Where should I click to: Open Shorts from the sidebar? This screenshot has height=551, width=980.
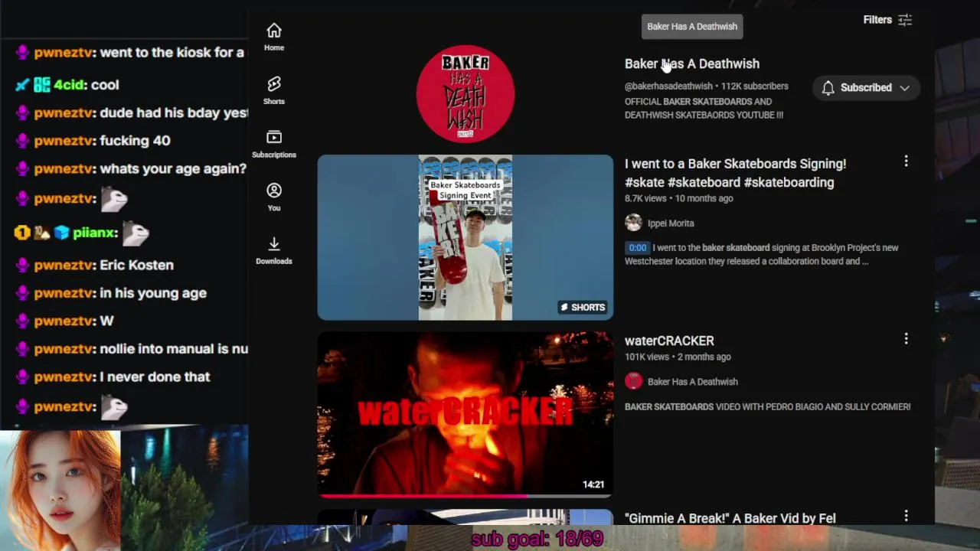pos(274,90)
